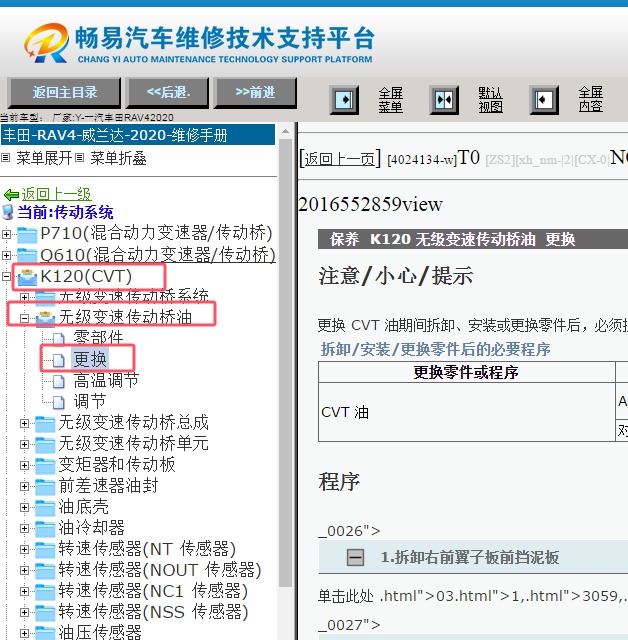Click the 转速传感器(NSS 传感器) folder icon
Image resolution: width=628 pixels, height=640 pixels.
pyautogui.click(x=45, y=612)
